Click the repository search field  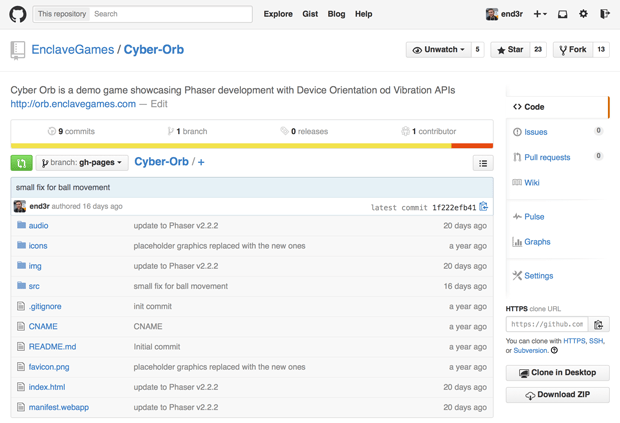click(x=170, y=14)
